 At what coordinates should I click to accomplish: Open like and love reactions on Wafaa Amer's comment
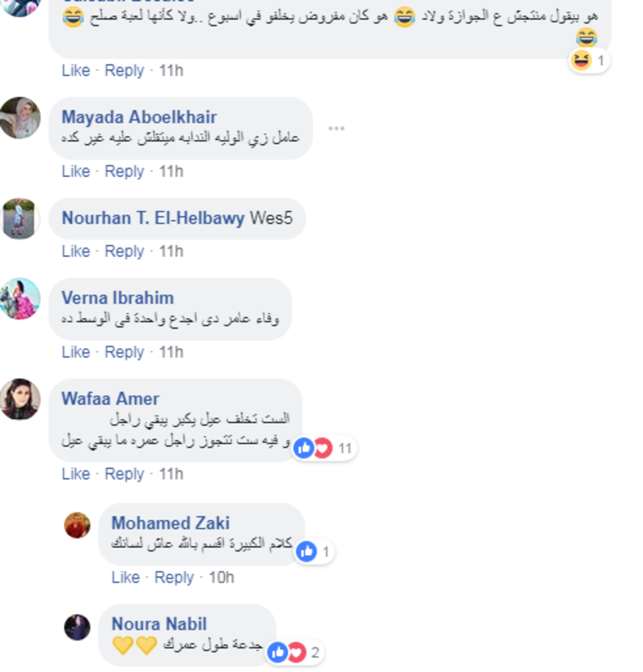tap(325, 448)
